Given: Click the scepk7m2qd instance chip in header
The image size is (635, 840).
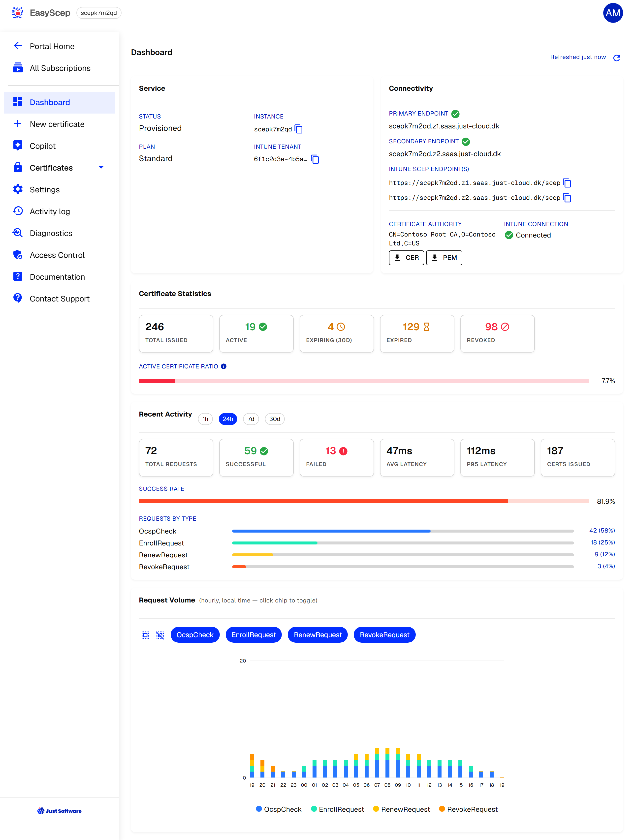Looking at the screenshot, I should 99,13.
